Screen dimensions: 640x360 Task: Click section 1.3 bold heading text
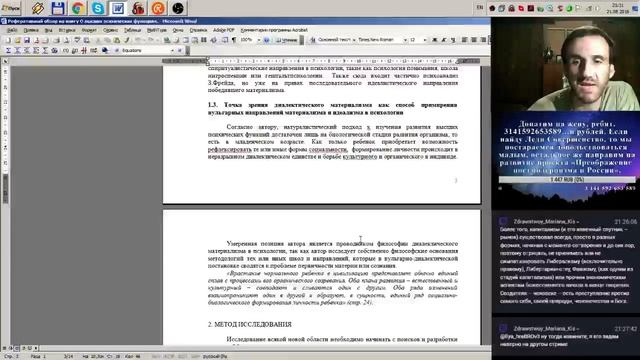333,109
